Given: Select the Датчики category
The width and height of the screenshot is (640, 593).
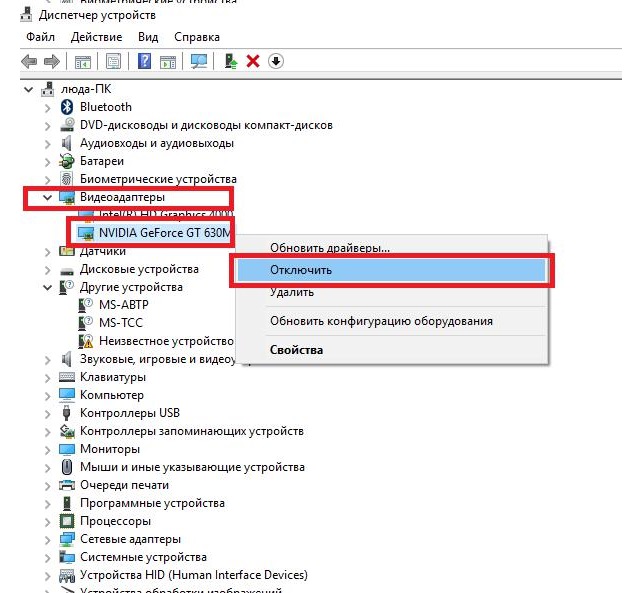Looking at the screenshot, I should point(103,251).
